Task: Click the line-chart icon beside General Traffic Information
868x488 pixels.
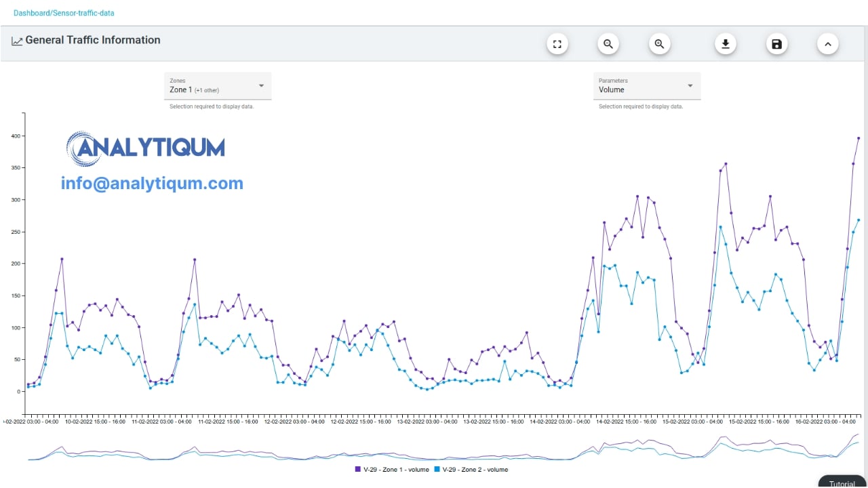Action: 17,41
